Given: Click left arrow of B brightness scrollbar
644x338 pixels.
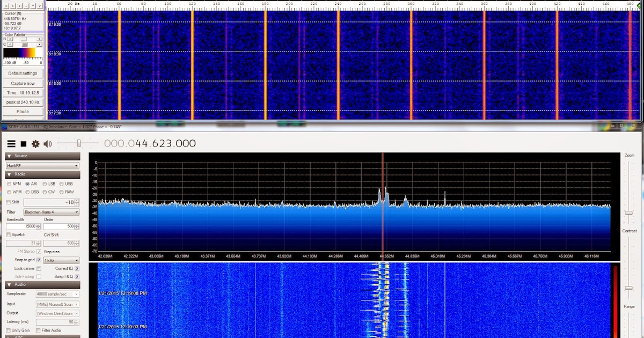Looking at the screenshot, I should [10, 39].
